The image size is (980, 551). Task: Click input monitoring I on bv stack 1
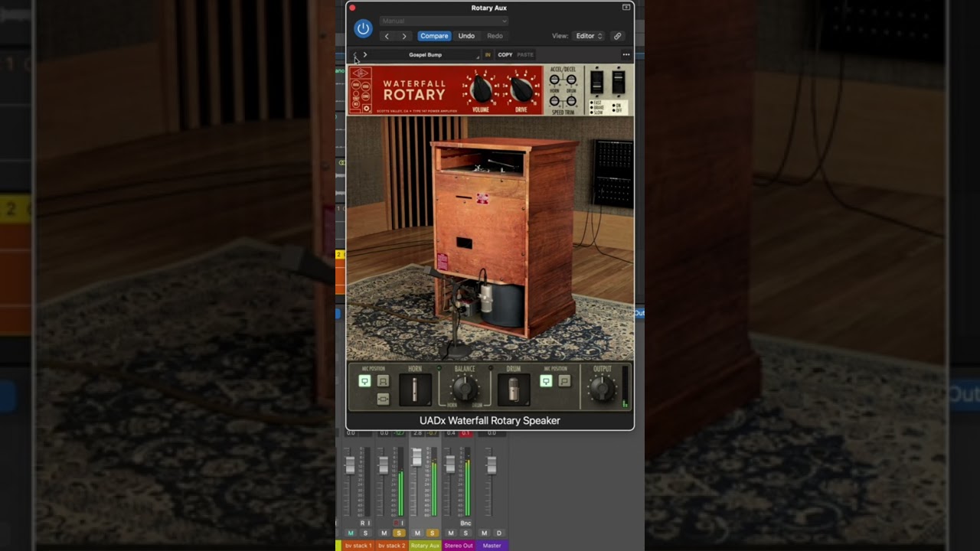pos(369,523)
